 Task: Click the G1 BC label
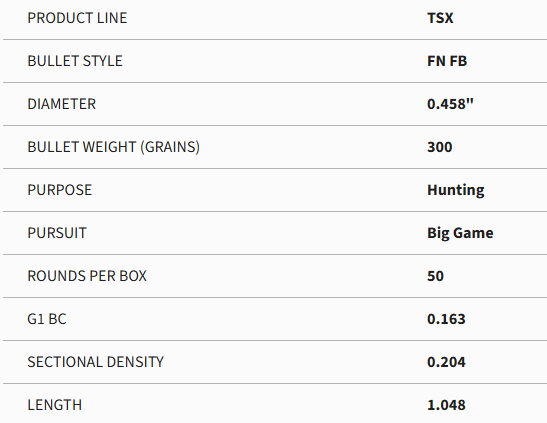(47, 319)
